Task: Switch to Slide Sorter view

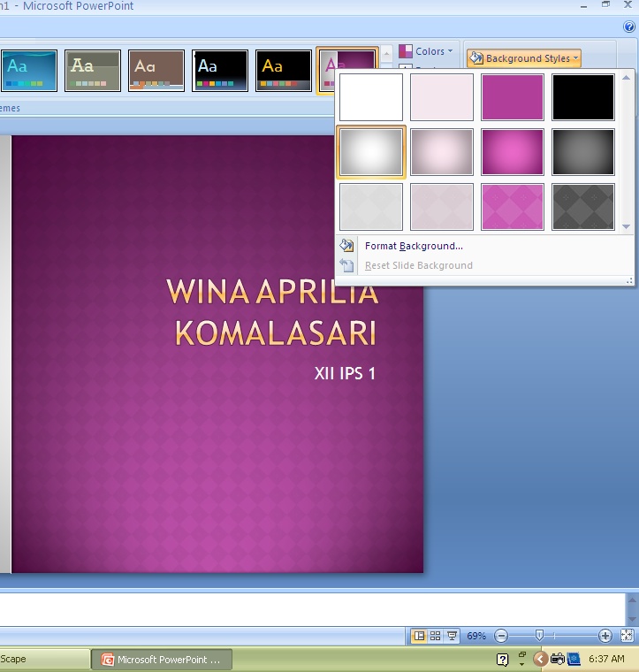Action: point(435,636)
